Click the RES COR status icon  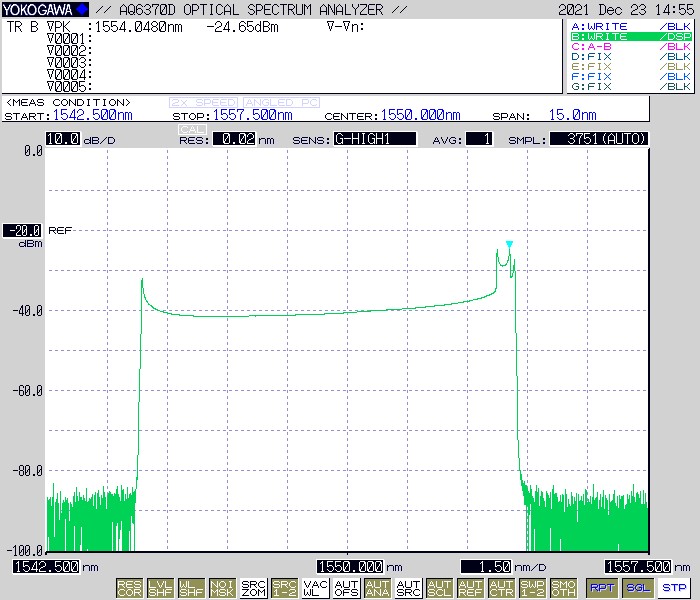[129, 587]
